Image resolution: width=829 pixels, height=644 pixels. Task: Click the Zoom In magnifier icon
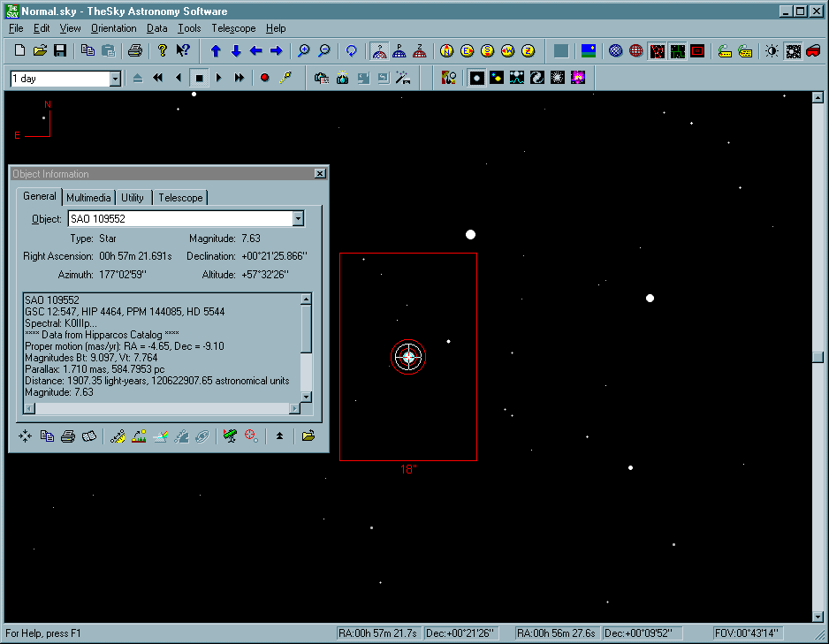pyautogui.click(x=303, y=51)
